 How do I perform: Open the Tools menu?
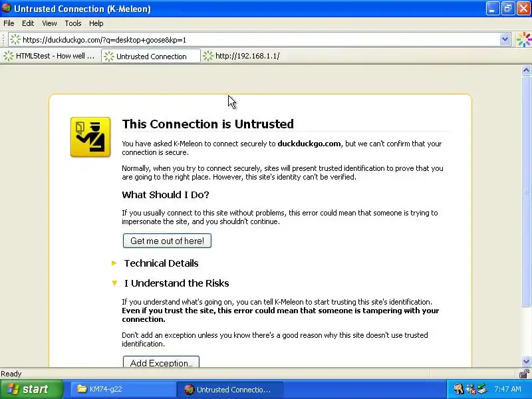[73, 23]
